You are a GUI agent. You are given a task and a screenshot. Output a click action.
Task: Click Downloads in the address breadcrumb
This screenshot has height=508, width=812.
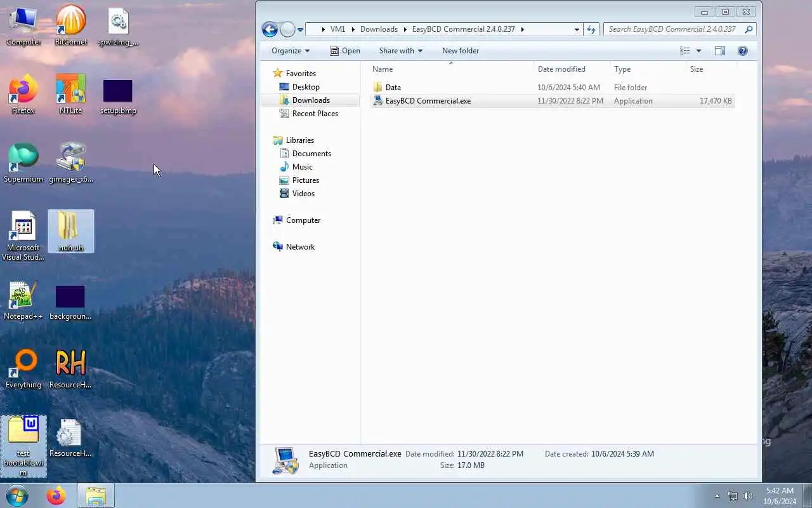379,29
